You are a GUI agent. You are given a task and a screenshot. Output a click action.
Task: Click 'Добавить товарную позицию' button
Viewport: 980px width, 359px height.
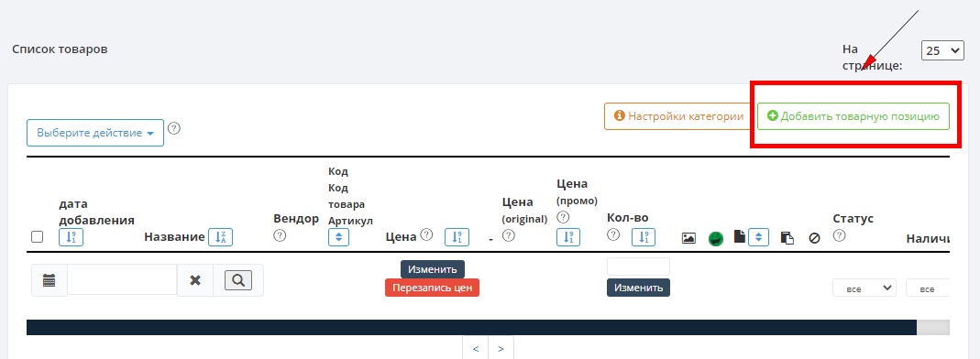click(x=853, y=116)
